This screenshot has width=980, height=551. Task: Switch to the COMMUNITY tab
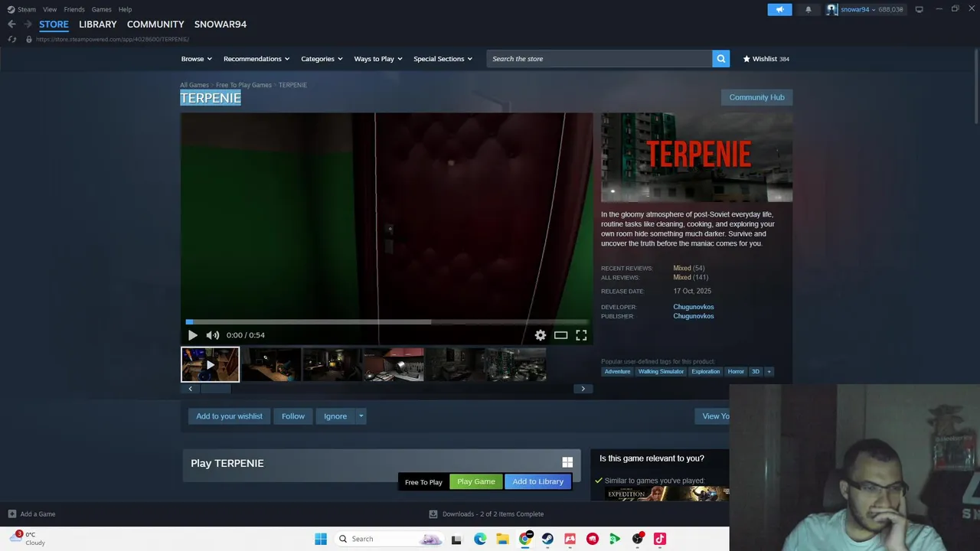click(x=155, y=24)
